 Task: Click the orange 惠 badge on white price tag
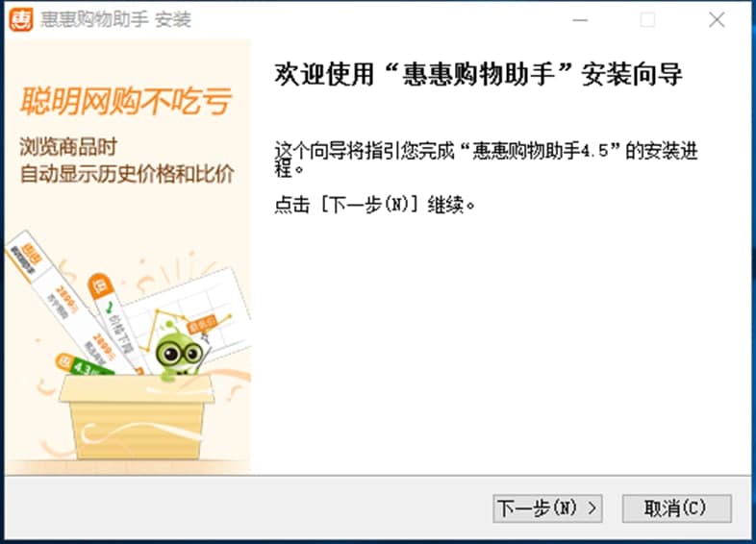point(100,284)
